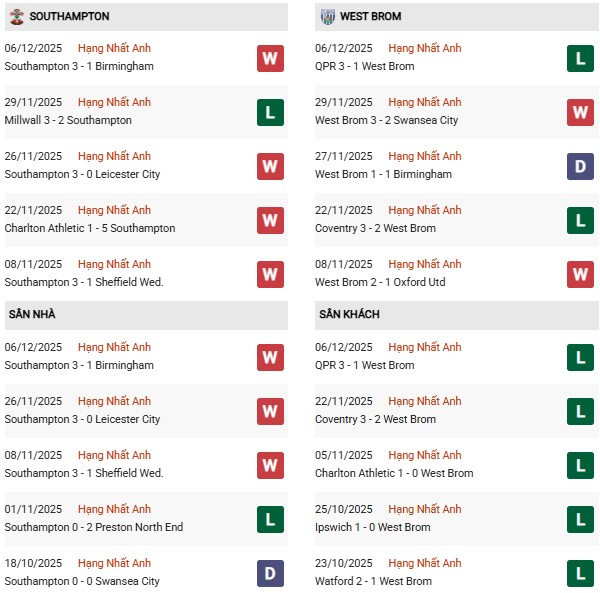Viewport: 600px width, 593px height.
Task: Open the SÂN NHÀ home section header
Action: point(32,315)
